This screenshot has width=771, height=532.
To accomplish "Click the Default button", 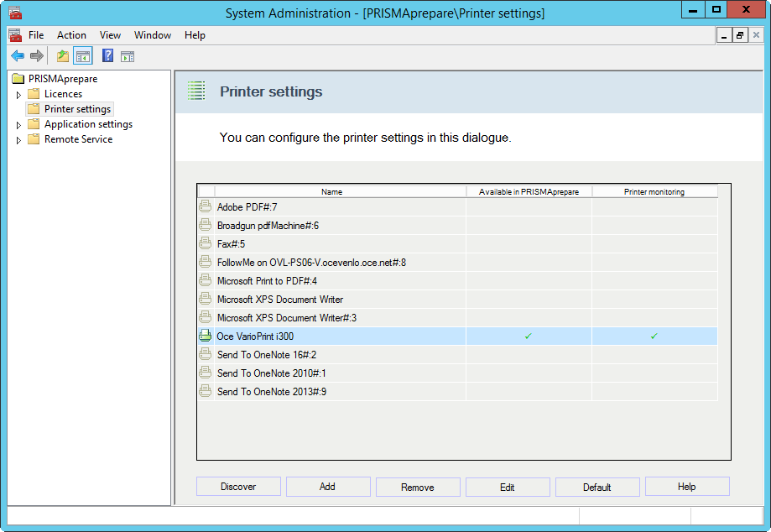I will pos(597,487).
